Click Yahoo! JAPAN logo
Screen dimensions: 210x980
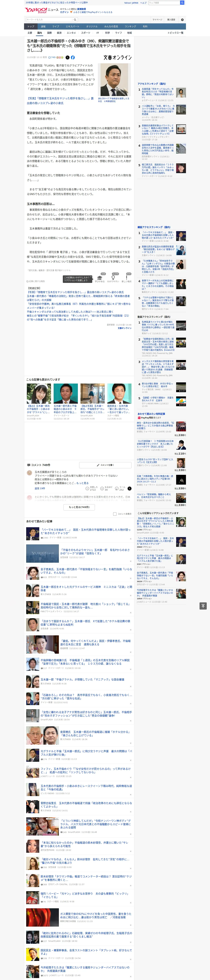(x=36, y=10)
